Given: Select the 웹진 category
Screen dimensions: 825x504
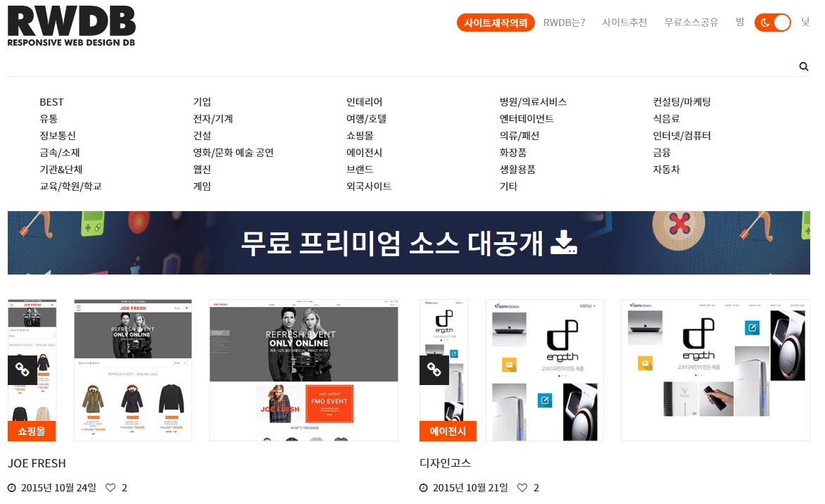Looking at the screenshot, I should point(202,170).
